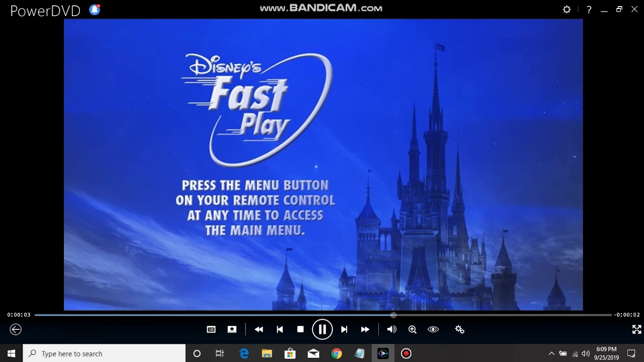The image size is (644, 362).
Task: Stop playback
Action: click(300, 329)
